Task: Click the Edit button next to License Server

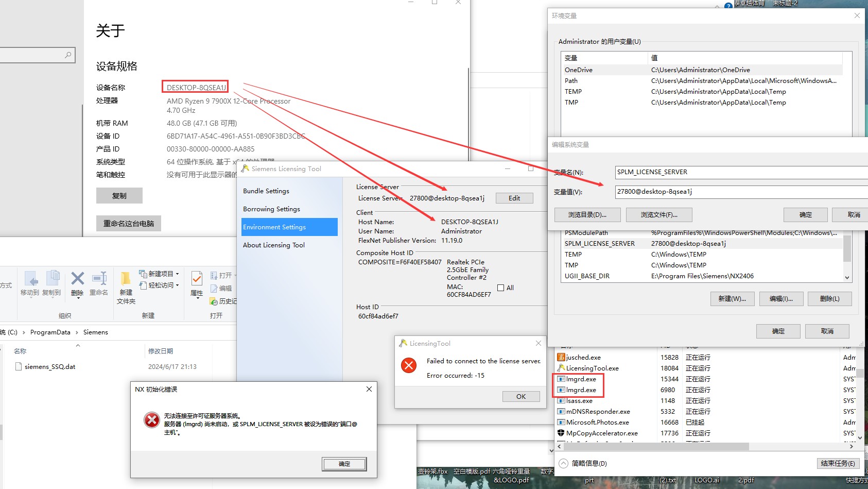Action: pos(514,198)
